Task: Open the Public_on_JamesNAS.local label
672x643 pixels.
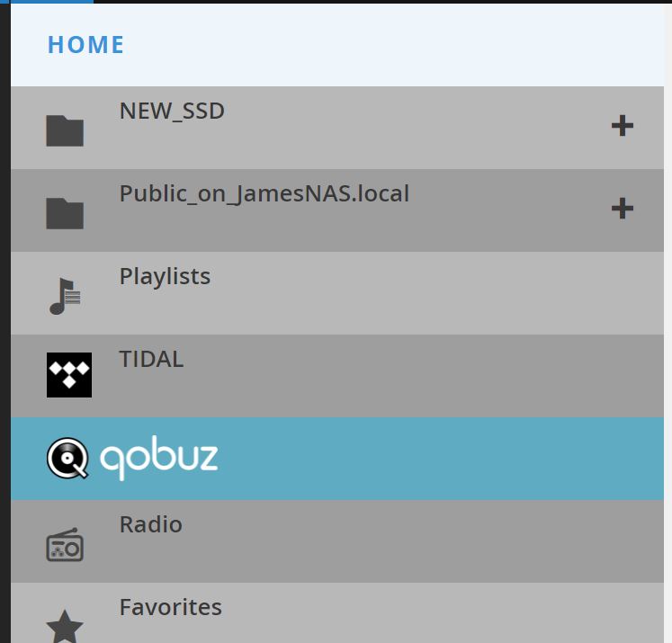Action: [264, 193]
